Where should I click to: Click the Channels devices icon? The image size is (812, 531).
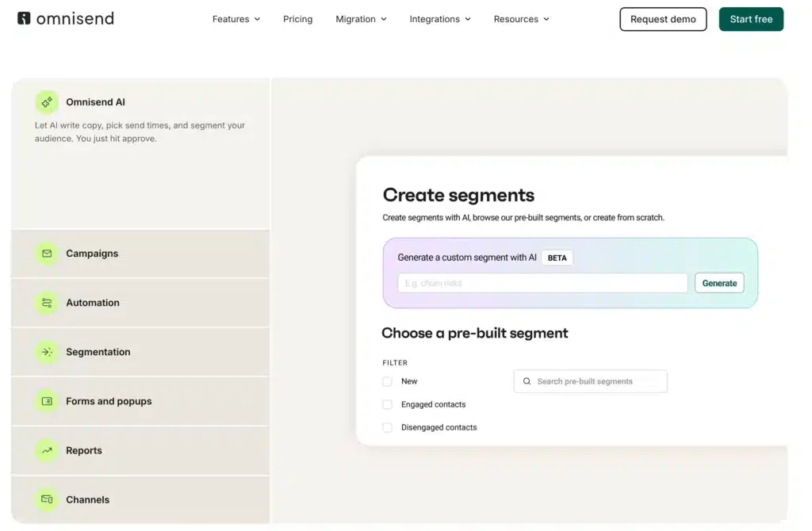[47, 499]
